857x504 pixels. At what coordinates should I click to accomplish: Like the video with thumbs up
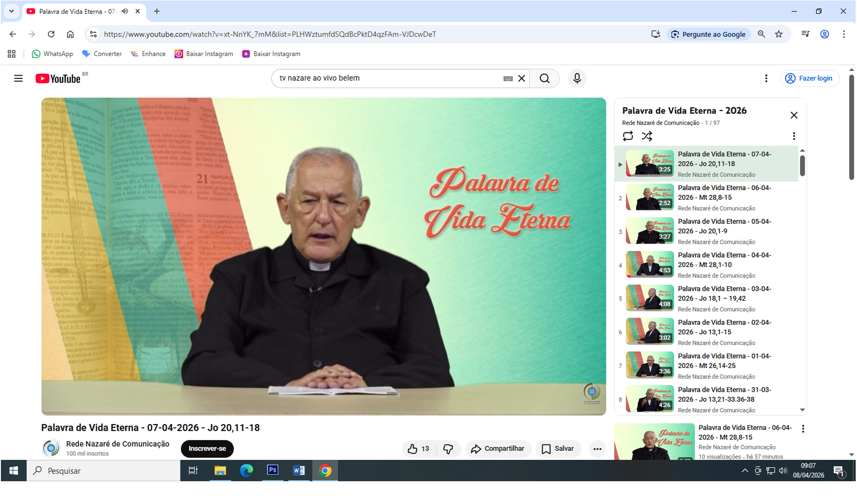pyautogui.click(x=413, y=449)
